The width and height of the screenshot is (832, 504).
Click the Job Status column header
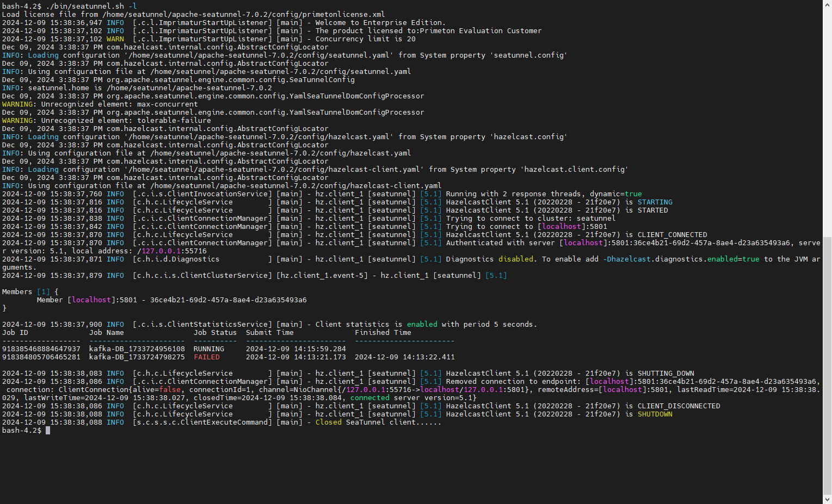[215, 333]
